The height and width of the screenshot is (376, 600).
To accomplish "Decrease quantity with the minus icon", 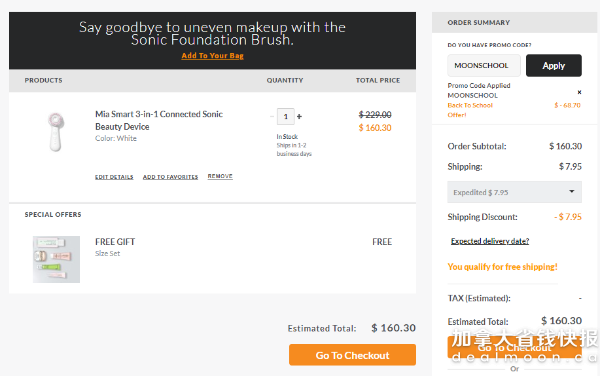I will pos(272,116).
